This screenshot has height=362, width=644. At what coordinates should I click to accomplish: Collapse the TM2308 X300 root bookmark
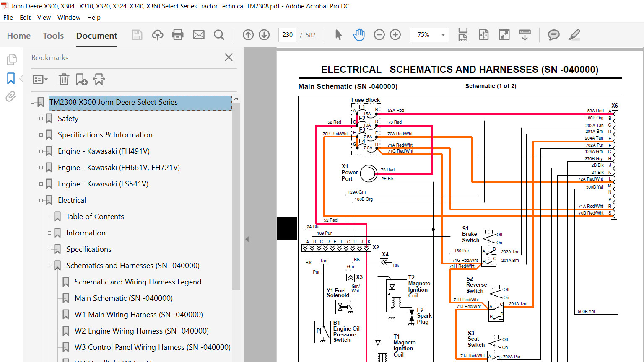pos(33,102)
